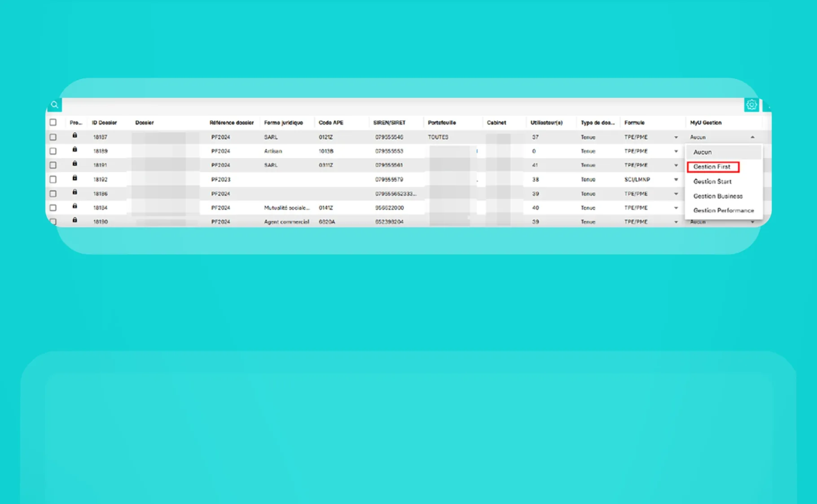
Task: Check the box for dossier 18189
Action: (53, 151)
